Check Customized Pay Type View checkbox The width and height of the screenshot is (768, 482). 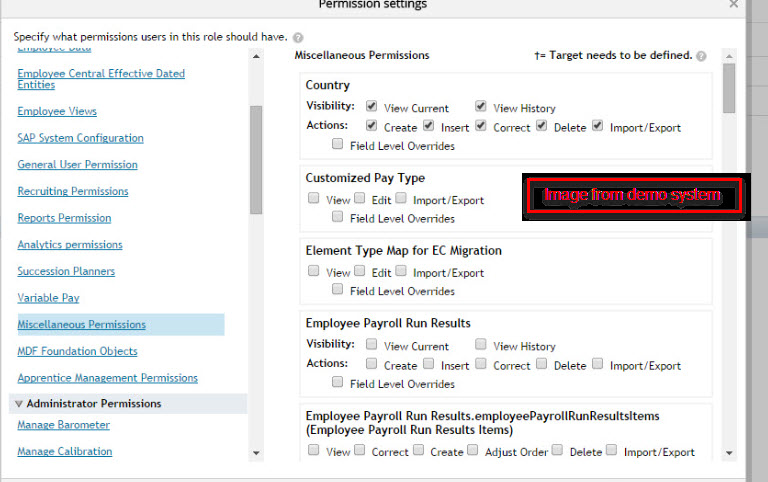pos(313,198)
